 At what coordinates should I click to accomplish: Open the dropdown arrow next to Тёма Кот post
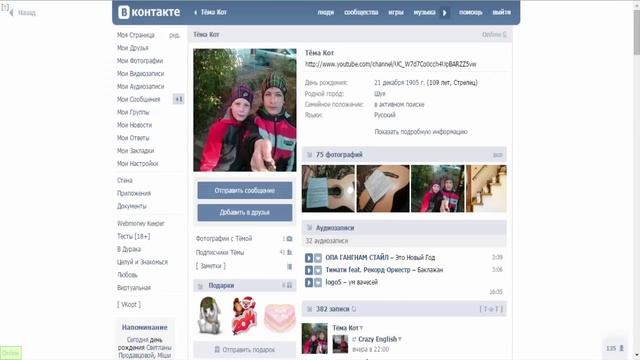[361, 328]
